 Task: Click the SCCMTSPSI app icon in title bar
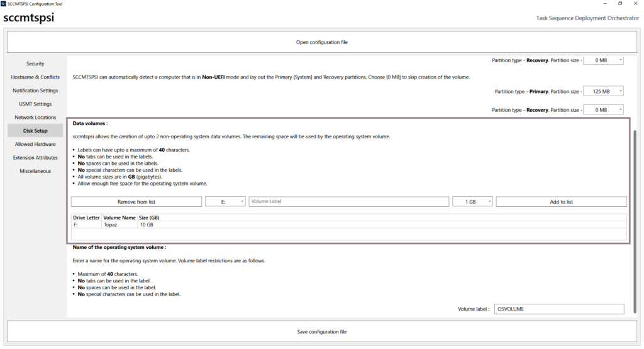4,4
